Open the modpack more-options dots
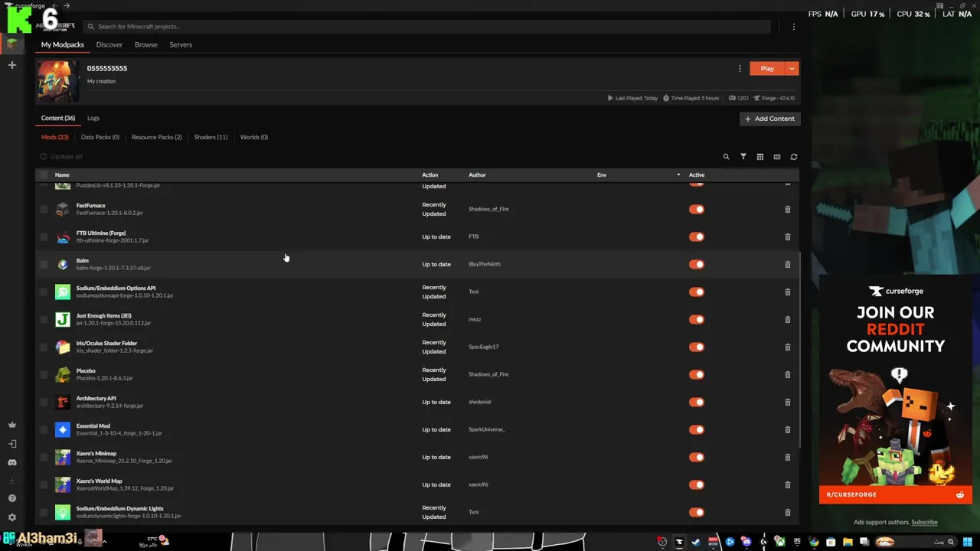980x551 pixels. point(740,68)
